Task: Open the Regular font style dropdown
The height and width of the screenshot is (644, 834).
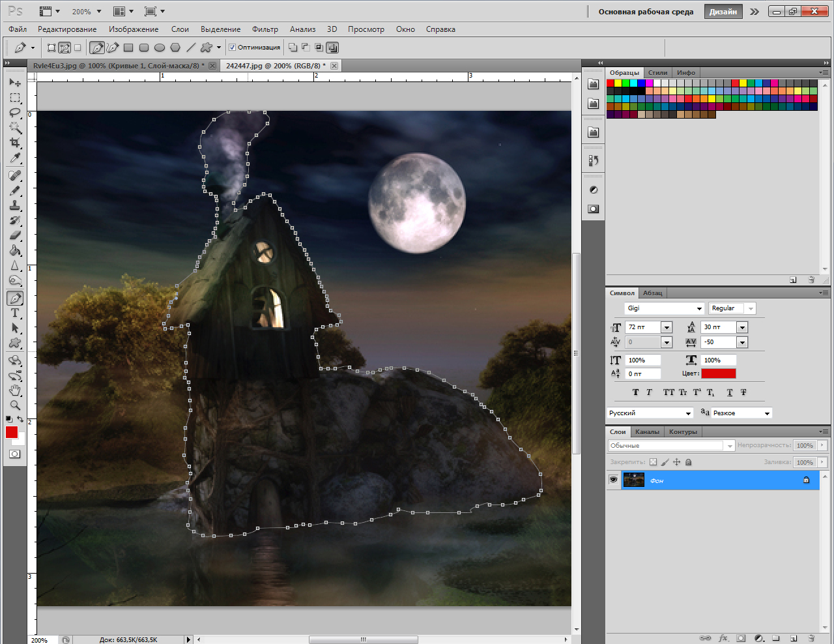Action: coord(751,308)
